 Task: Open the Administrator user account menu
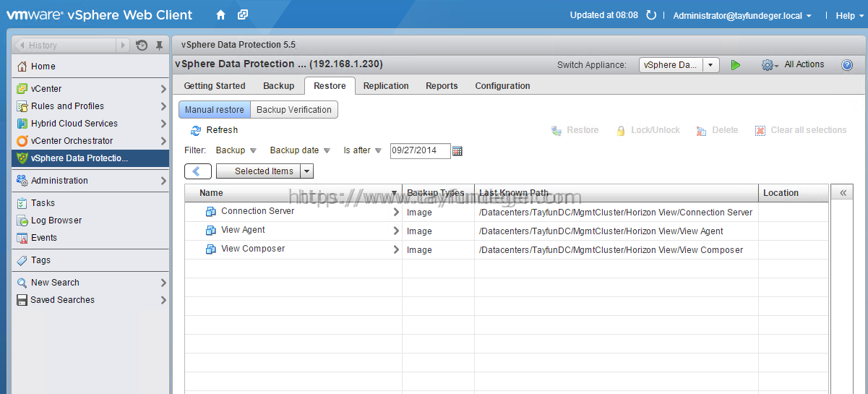tap(742, 15)
